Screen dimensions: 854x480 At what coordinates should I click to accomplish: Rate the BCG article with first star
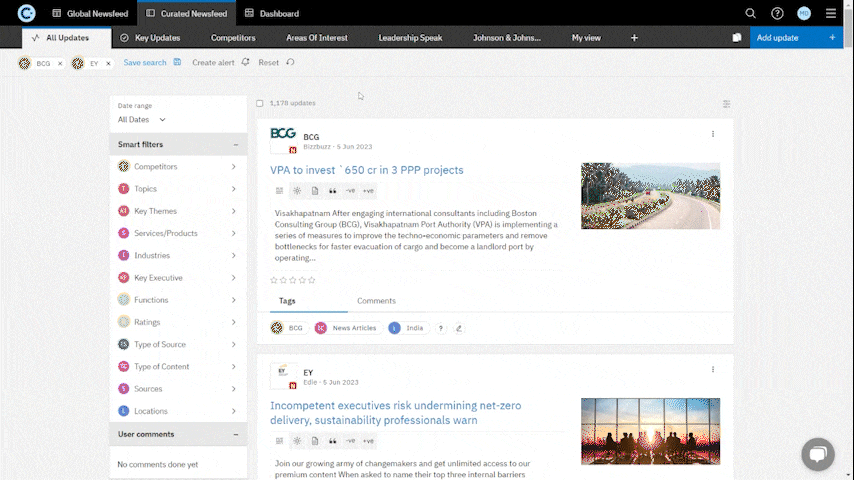point(274,280)
